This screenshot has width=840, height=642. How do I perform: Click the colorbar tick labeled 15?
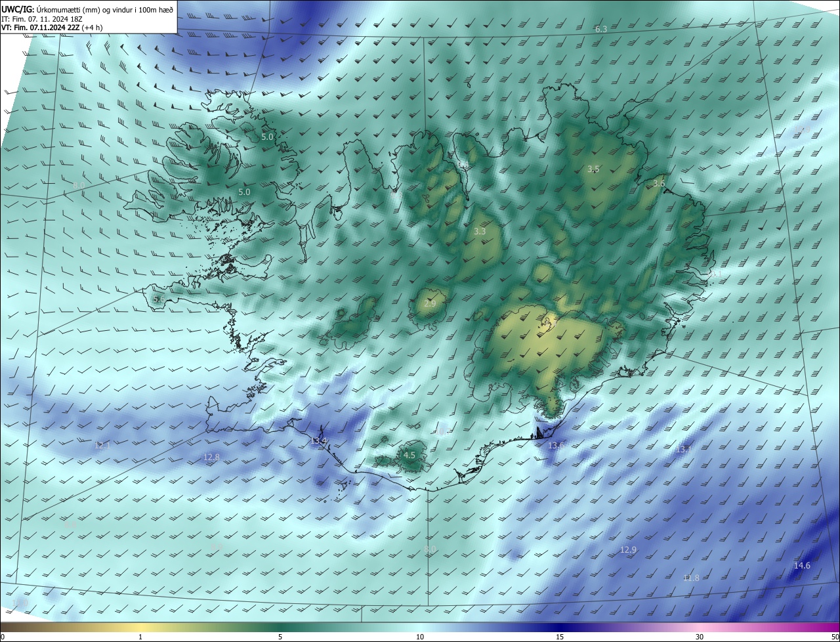click(x=560, y=637)
